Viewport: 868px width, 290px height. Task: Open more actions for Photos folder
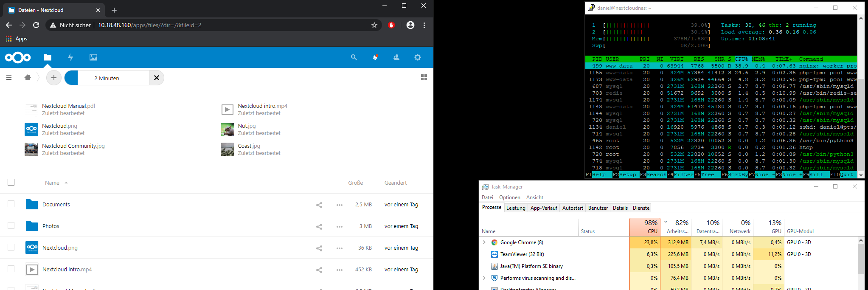coord(339,226)
